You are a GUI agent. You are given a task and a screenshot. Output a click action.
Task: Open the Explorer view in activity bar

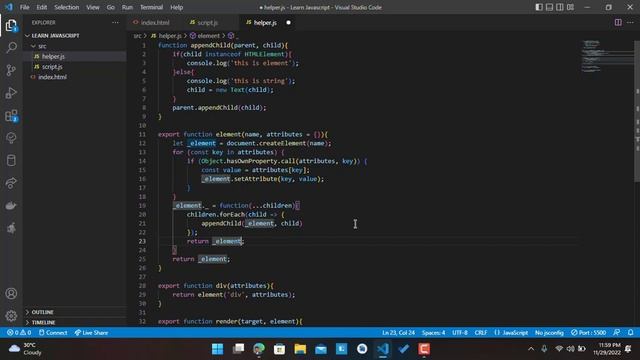[11, 26]
